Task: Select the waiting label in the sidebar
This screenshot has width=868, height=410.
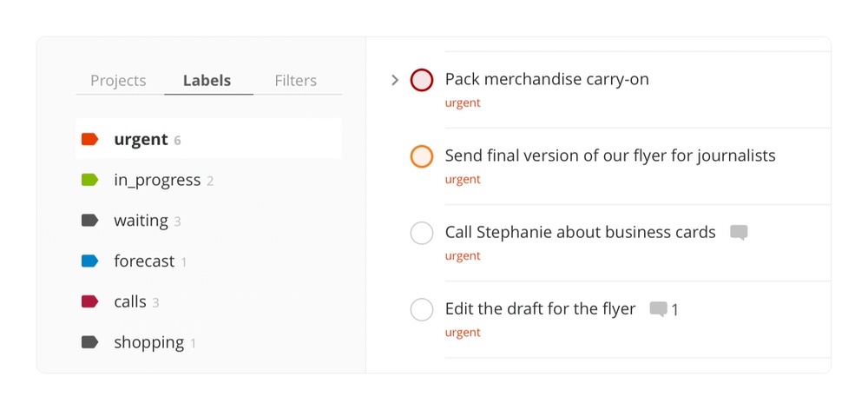Action: (x=141, y=221)
